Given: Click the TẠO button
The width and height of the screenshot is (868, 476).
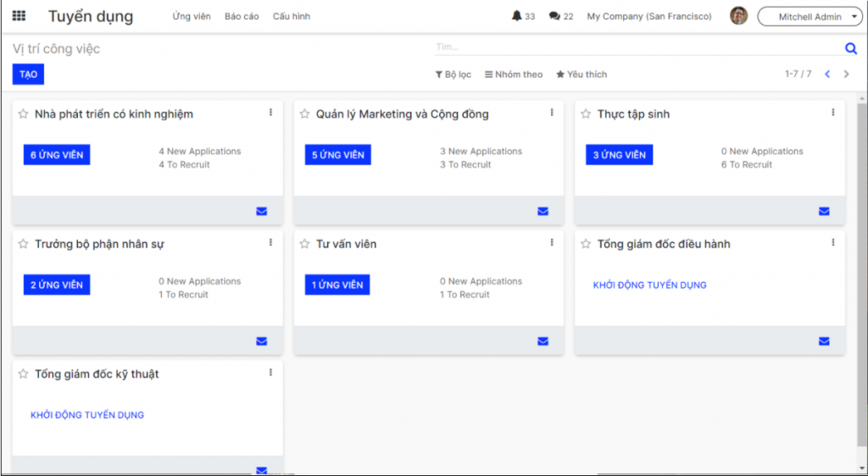Looking at the screenshot, I should pos(28,74).
